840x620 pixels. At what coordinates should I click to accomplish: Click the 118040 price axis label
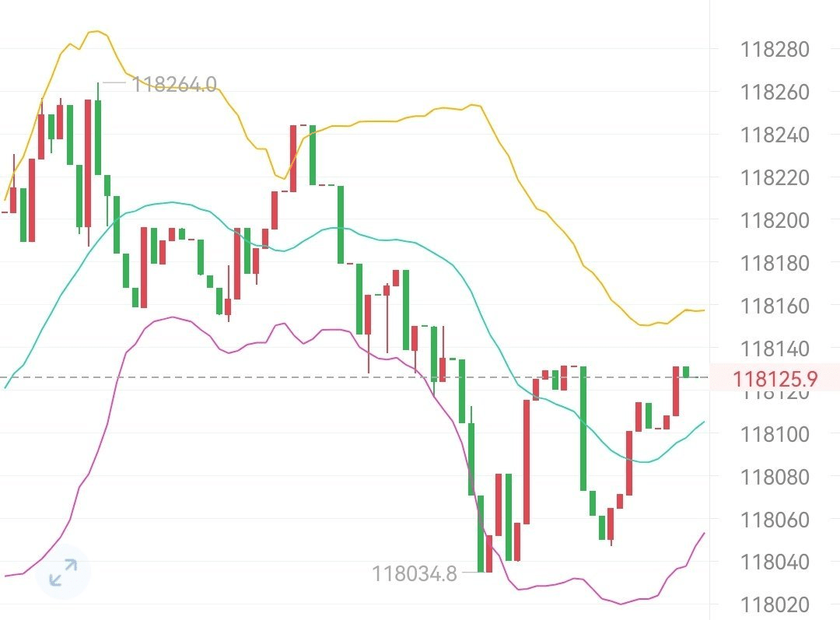(x=775, y=562)
